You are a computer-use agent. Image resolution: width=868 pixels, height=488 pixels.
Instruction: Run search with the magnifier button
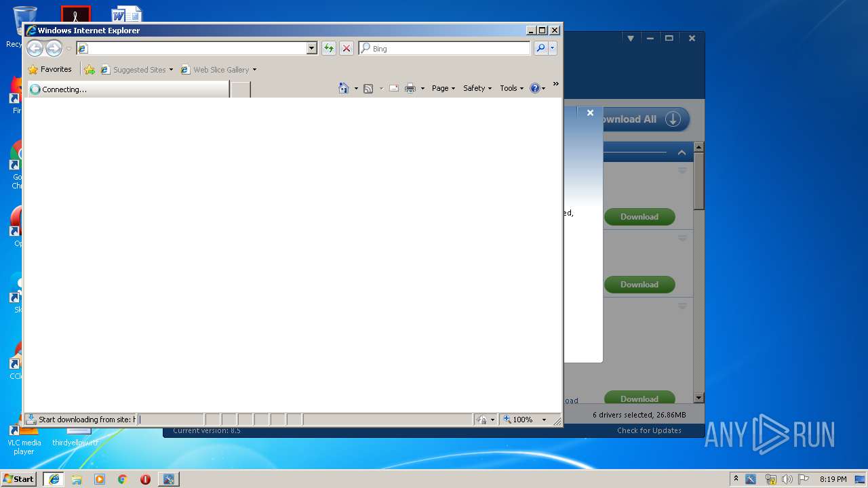click(540, 48)
